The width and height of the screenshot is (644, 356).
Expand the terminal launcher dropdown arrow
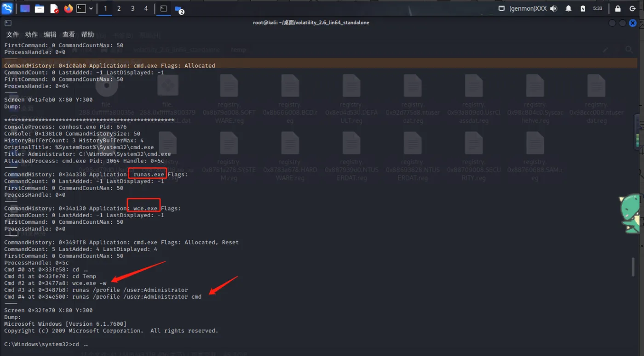[x=91, y=8]
